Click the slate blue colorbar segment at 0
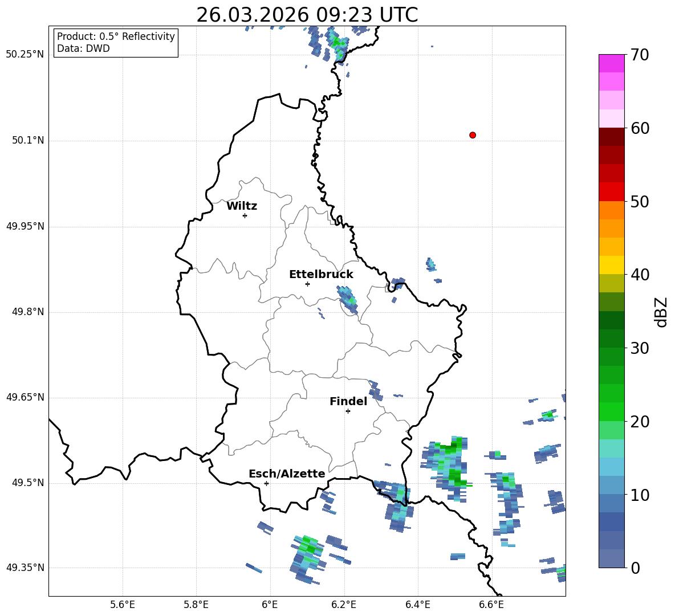Image resolution: width=675 pixels, height=616 pixels. (x=611, y=558)
